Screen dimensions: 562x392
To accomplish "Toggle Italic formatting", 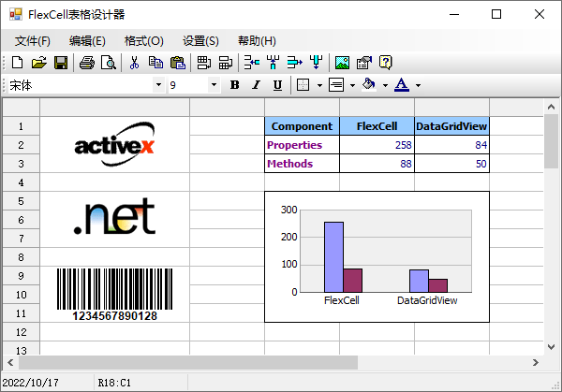I will [x=257, y=85].
